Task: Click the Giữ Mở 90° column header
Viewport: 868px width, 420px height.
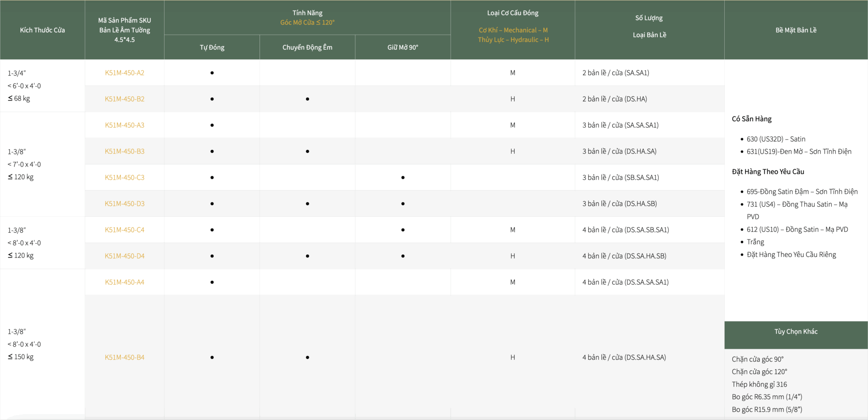Action: [x=402, y=48]
